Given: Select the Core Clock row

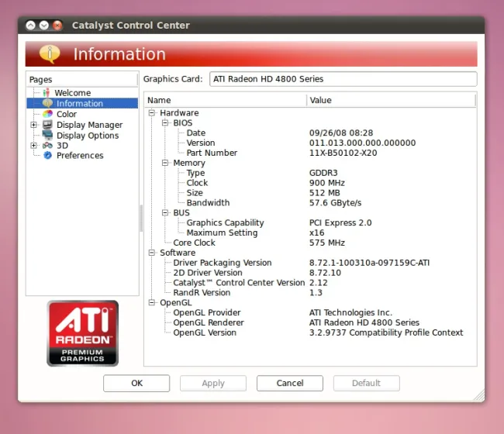Looking at the screenshot, I should [x=194, y=243].
